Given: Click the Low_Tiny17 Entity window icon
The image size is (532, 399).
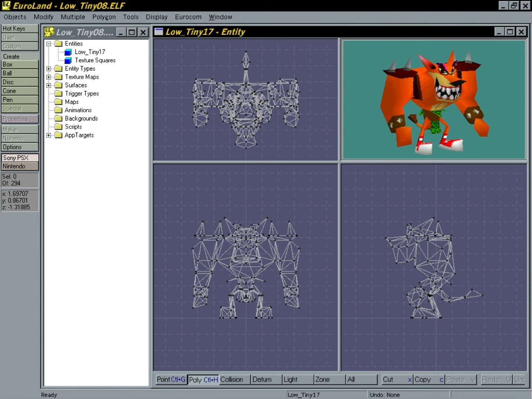Looking at the screenshot, I should pyautogui.click(x=159, y=32).
